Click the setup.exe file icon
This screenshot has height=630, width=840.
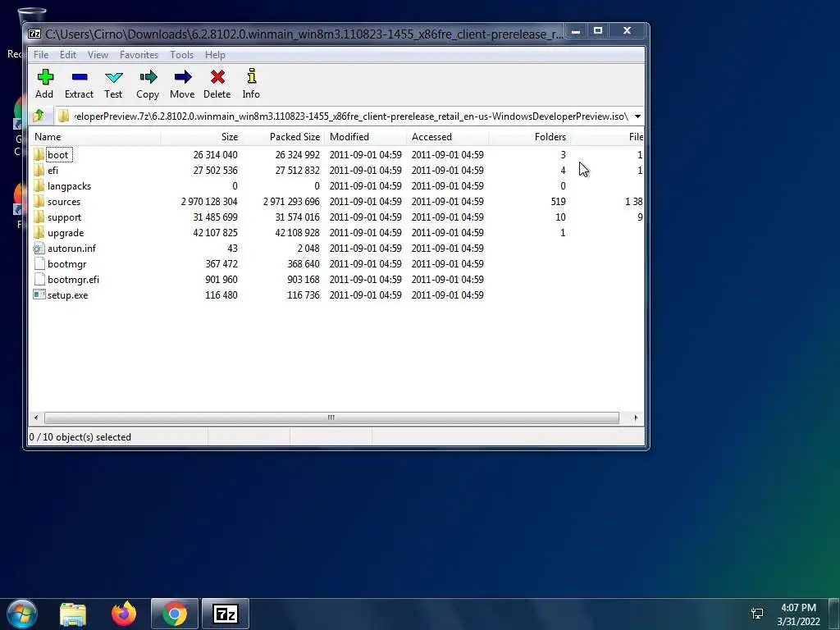point(39,294)
